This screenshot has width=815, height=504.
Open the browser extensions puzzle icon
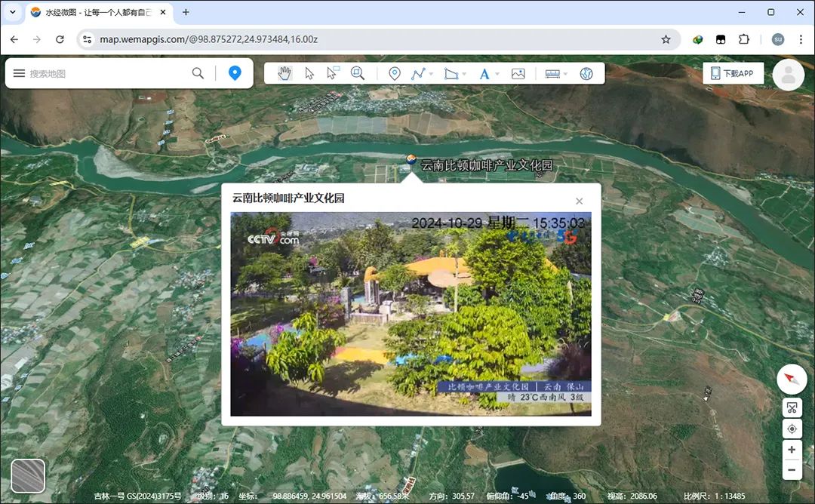pyautogui.click(x=744, y=39)
